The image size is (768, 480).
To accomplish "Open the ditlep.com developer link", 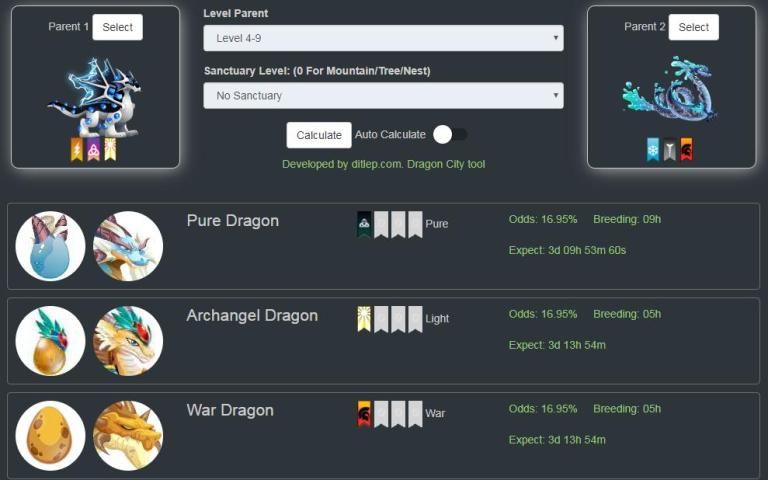I will [x=384, y=164].
